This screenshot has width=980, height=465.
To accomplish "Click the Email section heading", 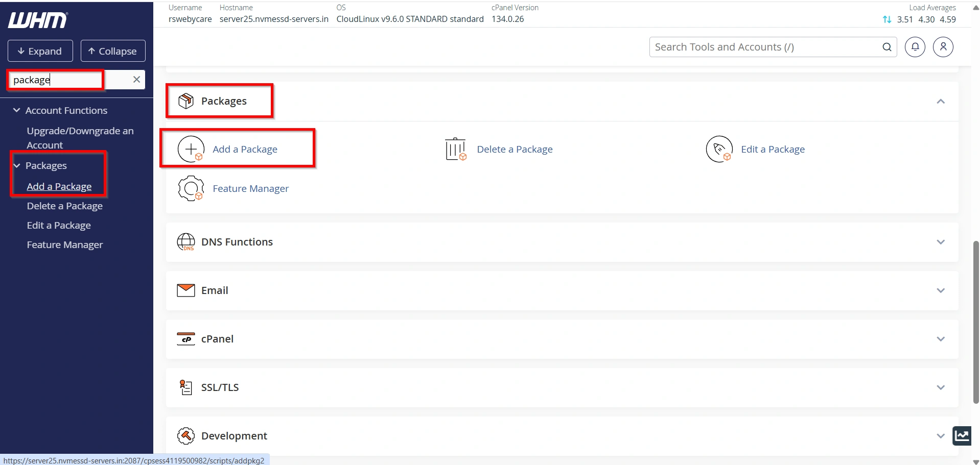I will click(x=215, y=290).
